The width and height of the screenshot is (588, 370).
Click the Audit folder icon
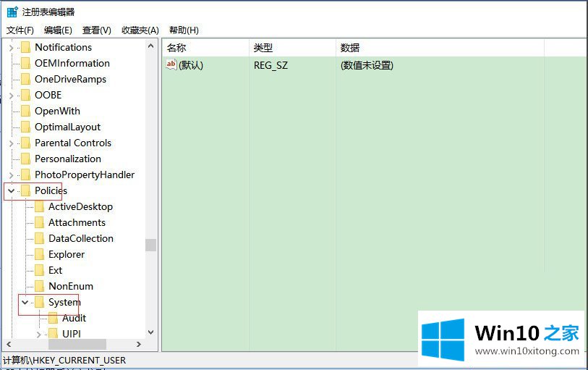[53, 318]
